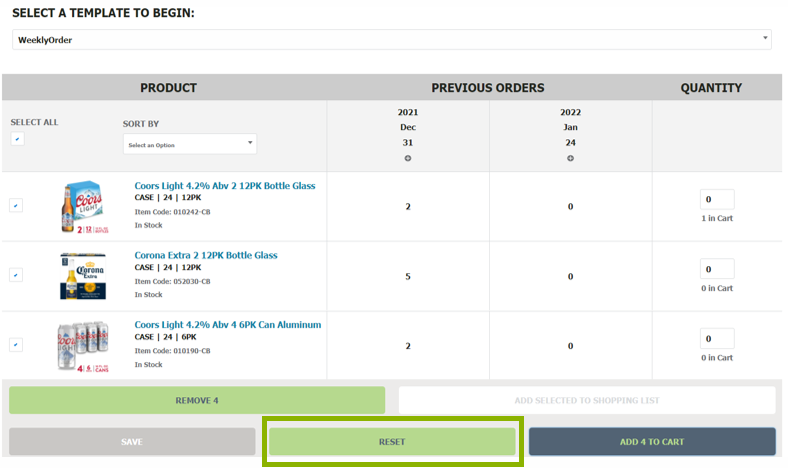Focus quantity field for Coors Light 12PK Bottle
This screenshot has height=468, width=788.
coord(717,199)
